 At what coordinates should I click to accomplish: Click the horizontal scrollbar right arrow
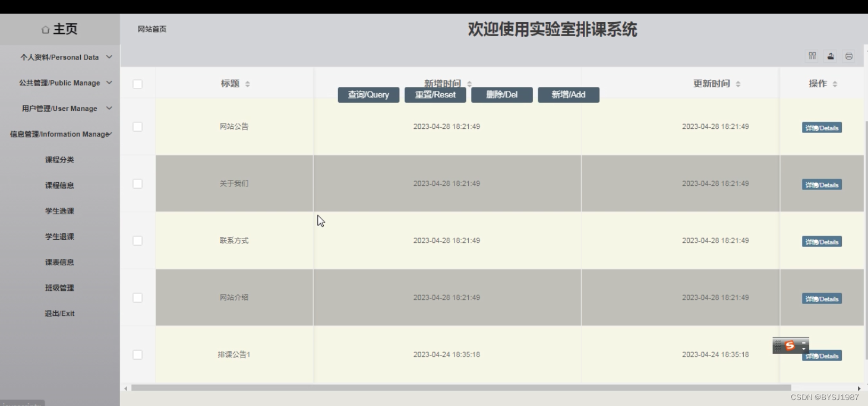pyautogui.click(x=859, y=388)
